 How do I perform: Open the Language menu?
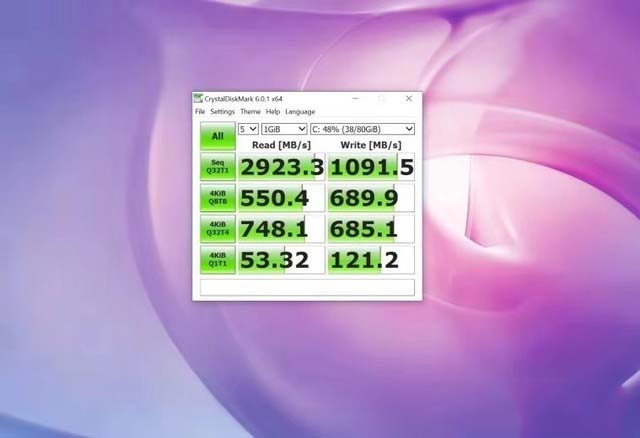[300, 111]
